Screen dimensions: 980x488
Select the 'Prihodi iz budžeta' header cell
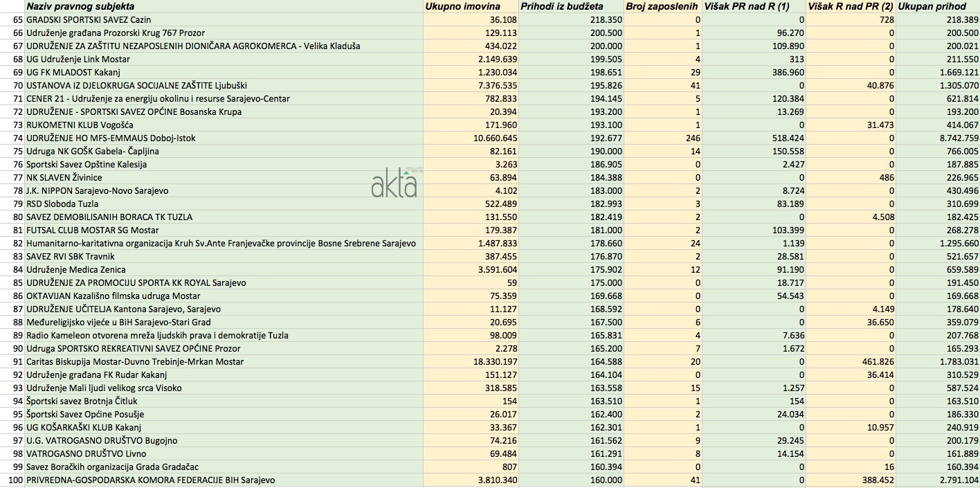(561, 6)
